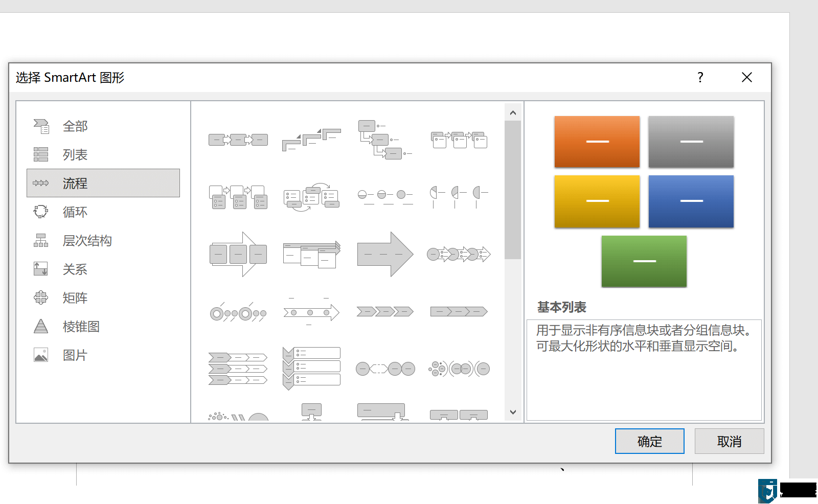This screenshot has width=818, height=504.
Task: Choose the layout with small circles, parentheses and large circles
Action: pos(459,369)
